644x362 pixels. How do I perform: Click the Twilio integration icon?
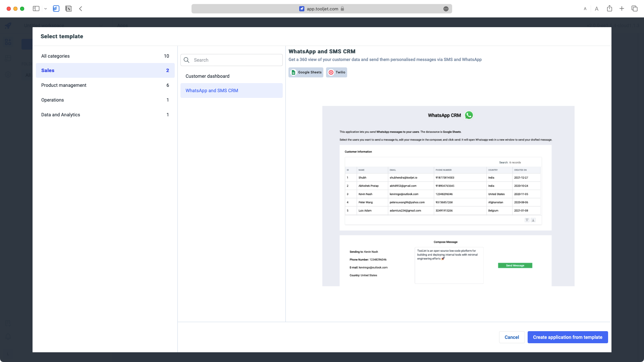331,72
